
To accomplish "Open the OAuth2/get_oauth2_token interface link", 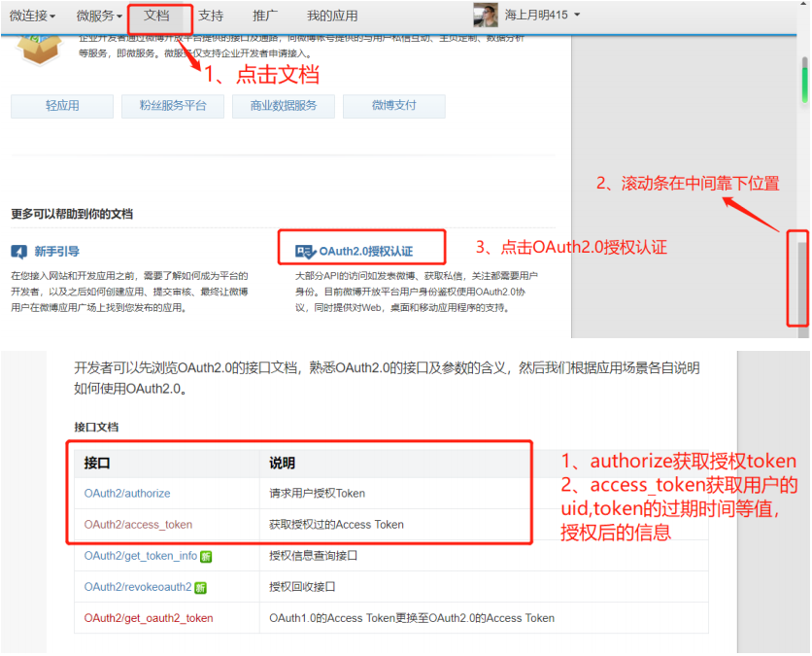I will pyautogui.click(x=149, y=618).
